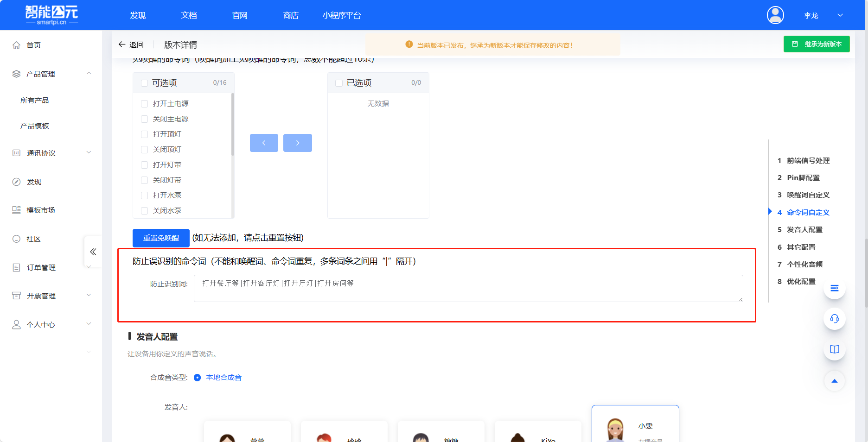
Task: Open the floating headset customer service icon
Action: (x=835, y=319)
